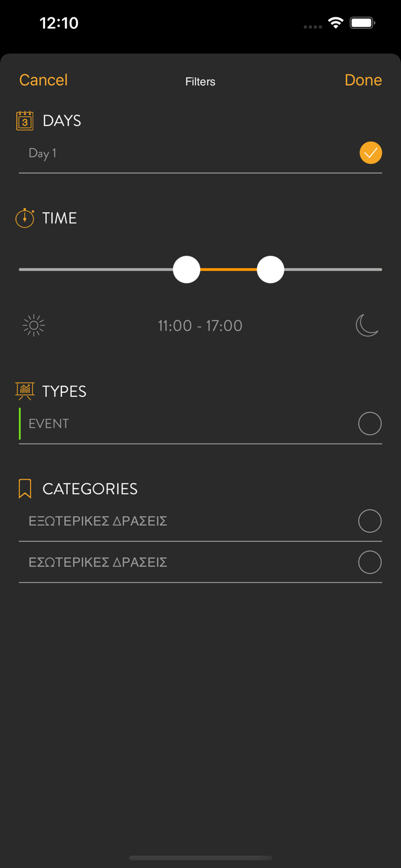Click the left time slider handle
This screenshot has height=868, width=401.
(186, 270)
